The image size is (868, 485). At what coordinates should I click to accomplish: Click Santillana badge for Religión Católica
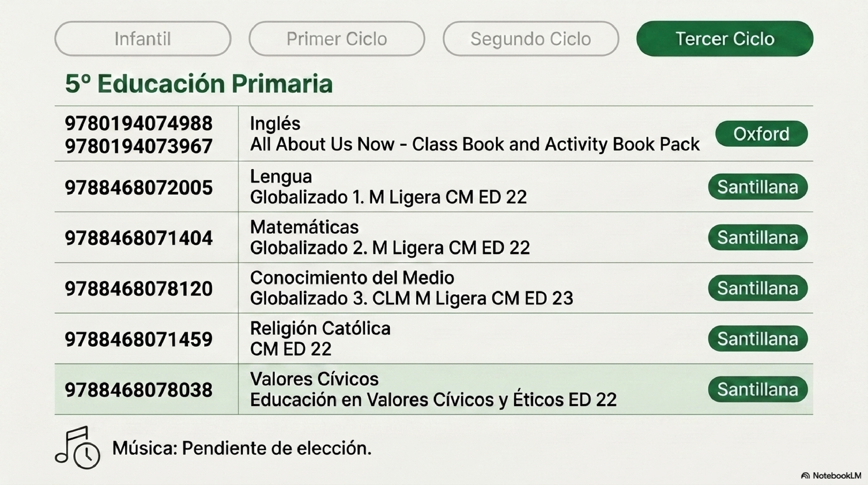[x=758, y=339]
